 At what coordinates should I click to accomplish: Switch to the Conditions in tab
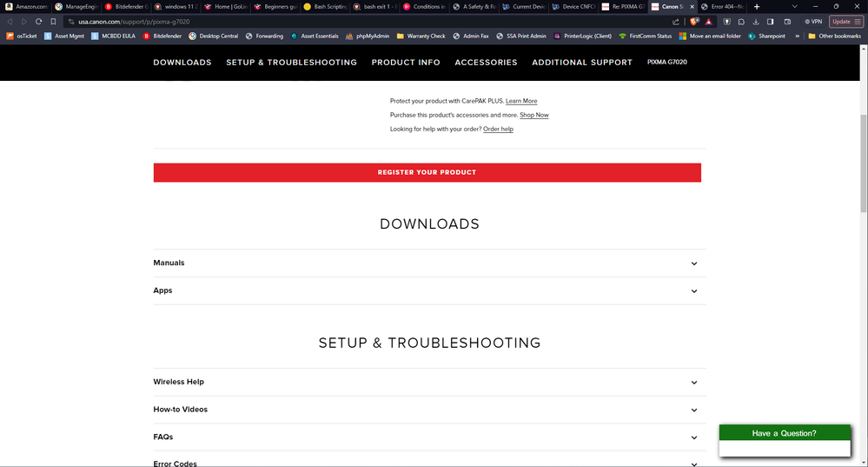[x=424, y=7]
